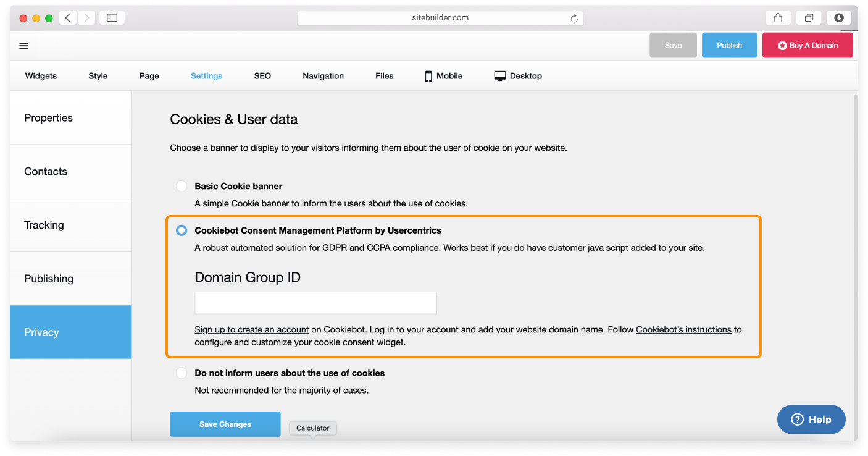
Task: Reload the page in address bar
Action: click(x=574, y=19)
